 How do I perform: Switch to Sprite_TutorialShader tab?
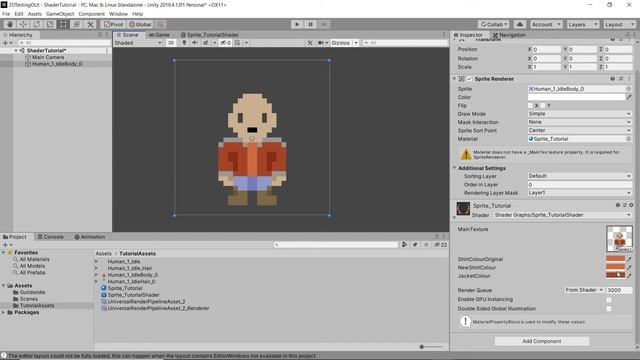tap(210, 35)
